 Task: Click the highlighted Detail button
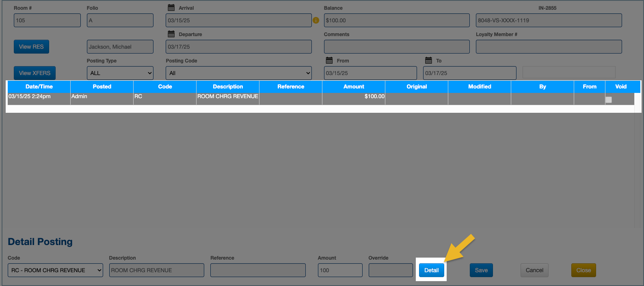coord(431,270)
